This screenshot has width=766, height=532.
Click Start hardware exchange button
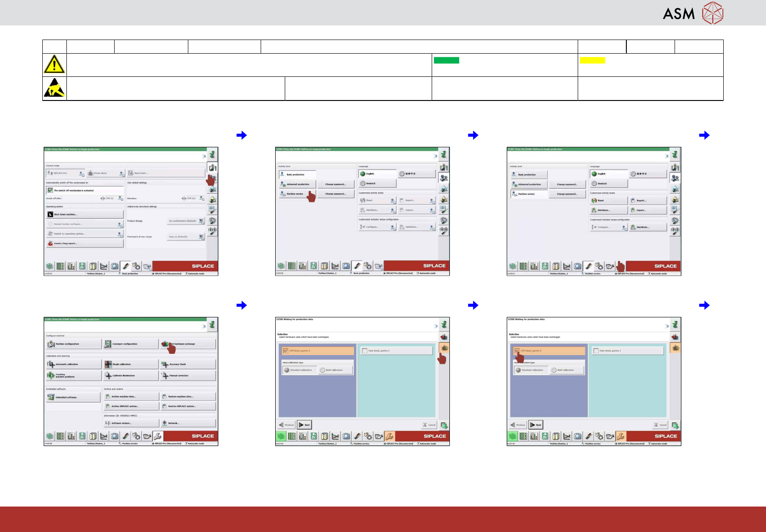(188, 344)
